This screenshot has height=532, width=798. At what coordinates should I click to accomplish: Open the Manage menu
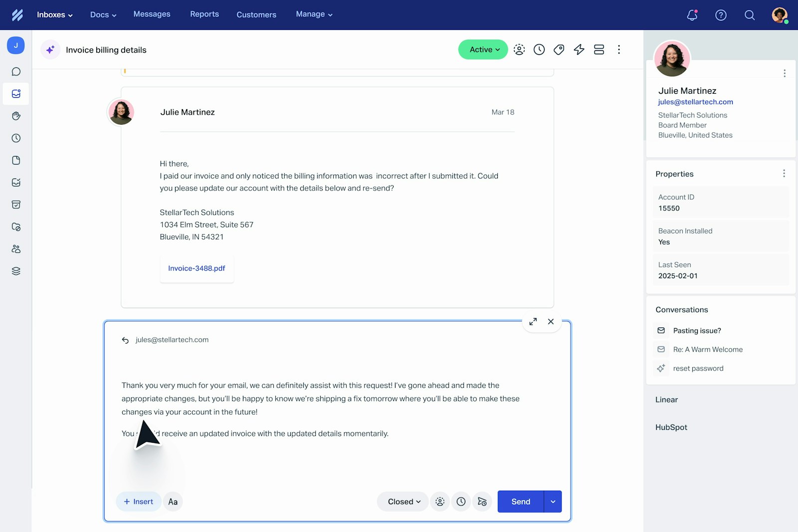(313, 14)
